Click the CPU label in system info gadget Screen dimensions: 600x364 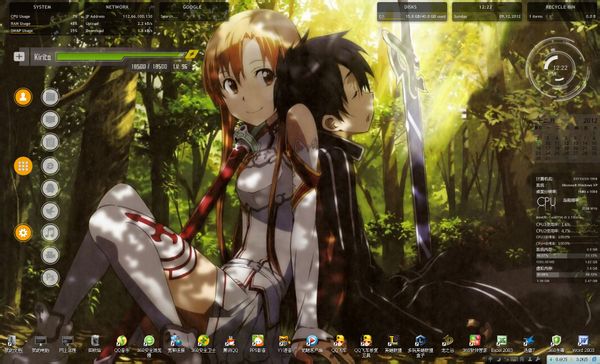tap(546, 203)
